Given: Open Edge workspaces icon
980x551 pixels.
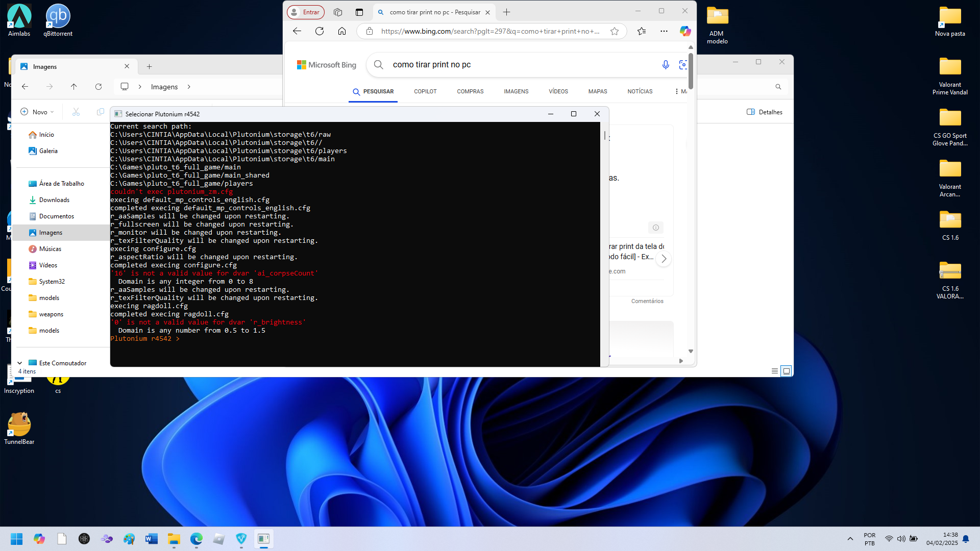Looking at the screenshot, I should pos(338,12).
